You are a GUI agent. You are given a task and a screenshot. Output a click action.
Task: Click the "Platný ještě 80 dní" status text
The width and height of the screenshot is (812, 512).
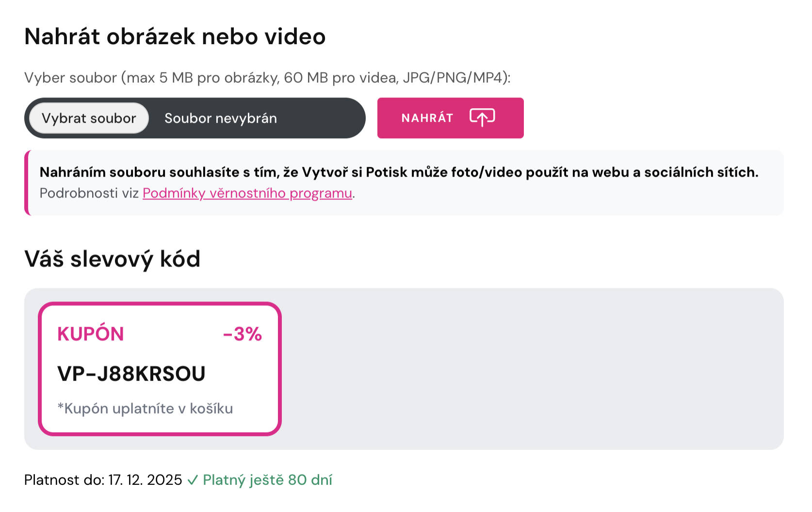click(267, 480)
